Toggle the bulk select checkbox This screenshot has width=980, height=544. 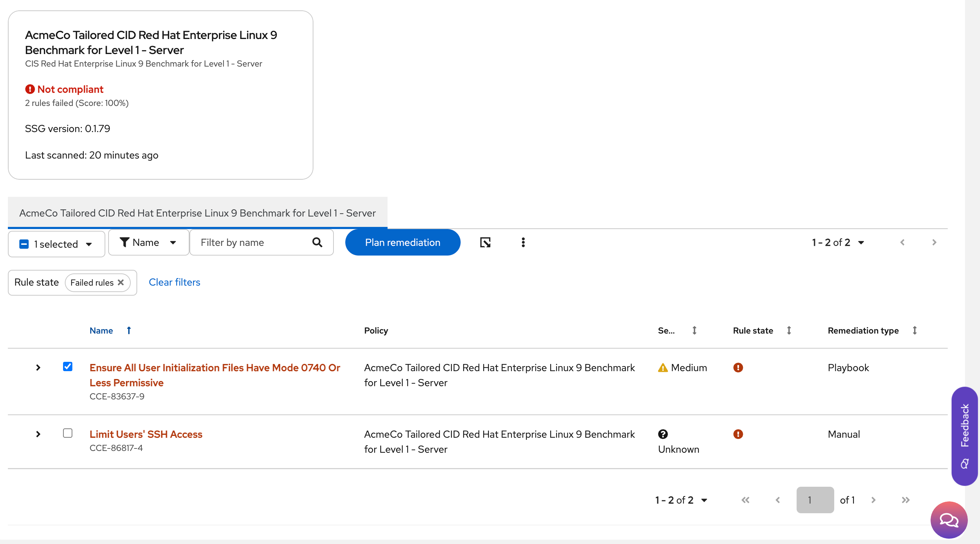click(x=24, y=244)
